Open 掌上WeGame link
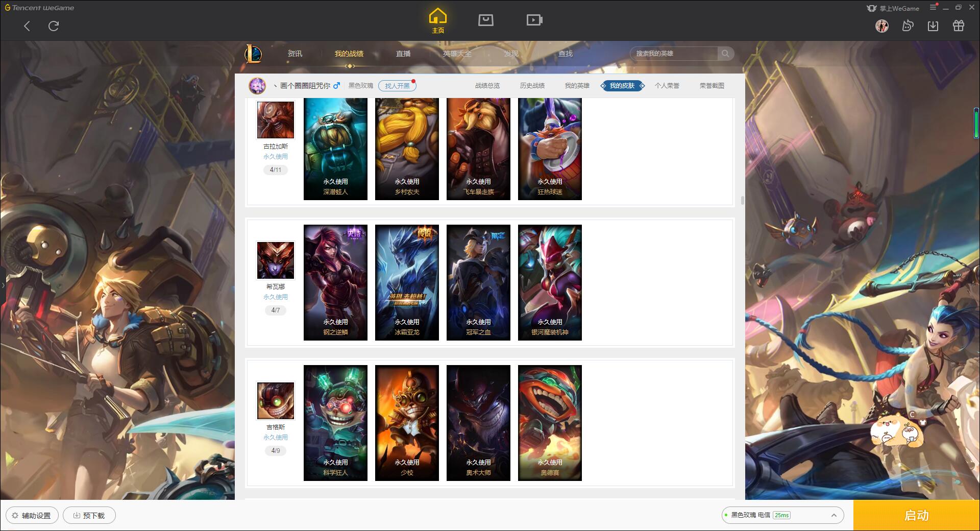This screenshot has width=980, height=531. tap(893, 8)
